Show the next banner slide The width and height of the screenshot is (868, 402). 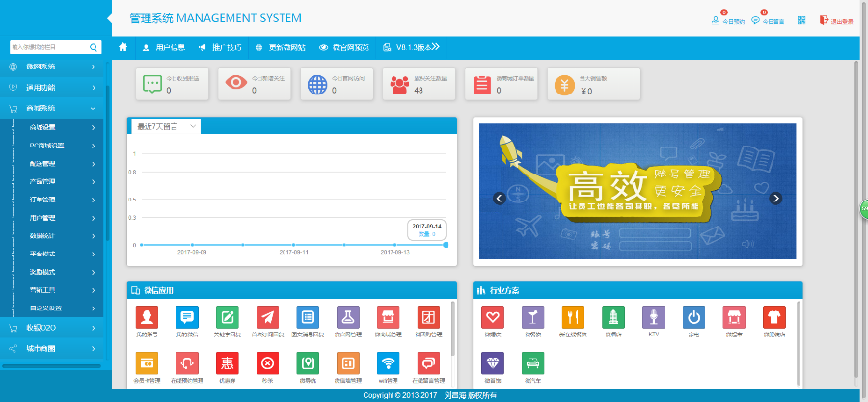tap(775, 198)
